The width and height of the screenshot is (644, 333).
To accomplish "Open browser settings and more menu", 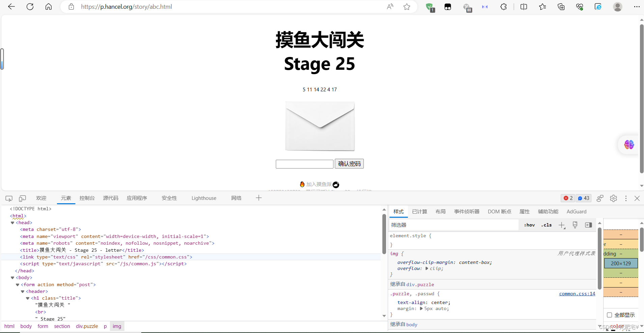I will [x=637, y=7].
